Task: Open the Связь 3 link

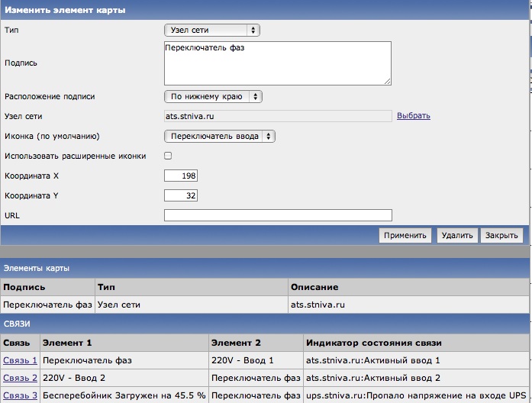Action: coord(20,395)
